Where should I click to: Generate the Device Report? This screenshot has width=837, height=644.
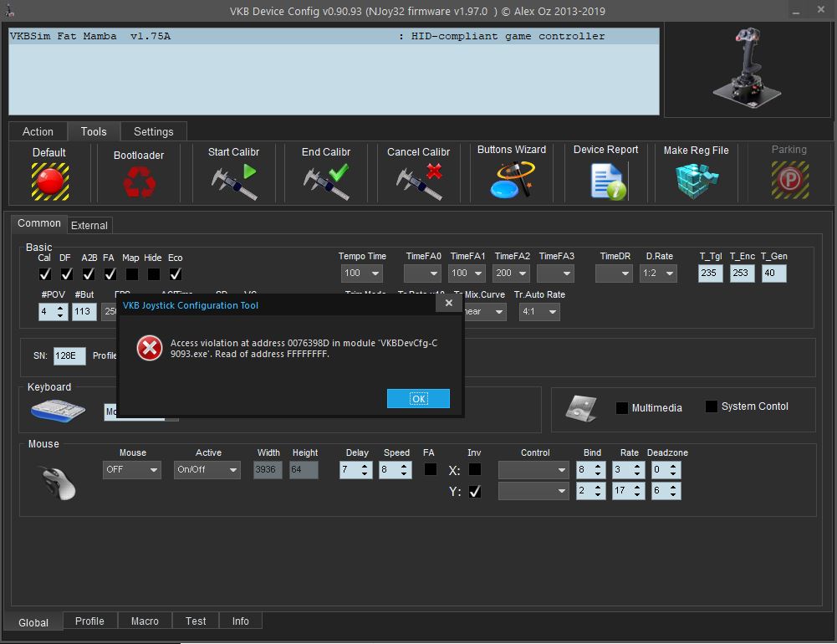coord(608,181)
